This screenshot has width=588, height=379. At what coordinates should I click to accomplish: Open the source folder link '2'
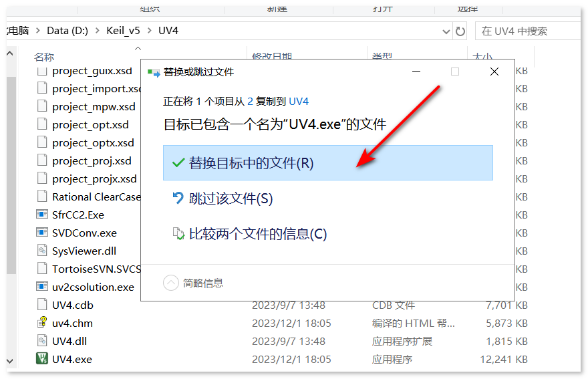[x=250, y=102]
